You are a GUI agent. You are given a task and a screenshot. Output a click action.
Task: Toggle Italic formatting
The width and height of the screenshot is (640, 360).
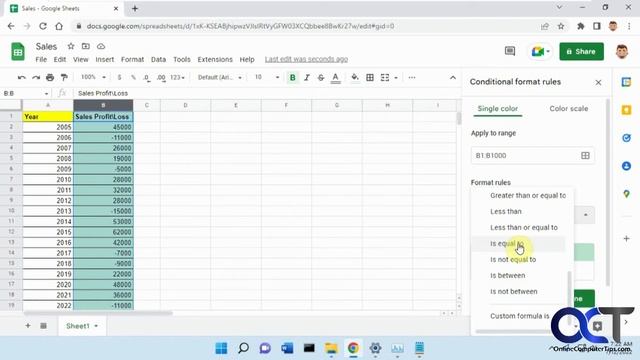click(307, 78)
